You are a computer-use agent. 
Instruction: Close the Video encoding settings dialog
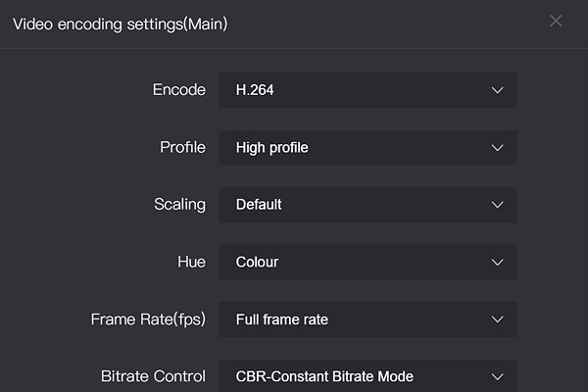[556, 21]
